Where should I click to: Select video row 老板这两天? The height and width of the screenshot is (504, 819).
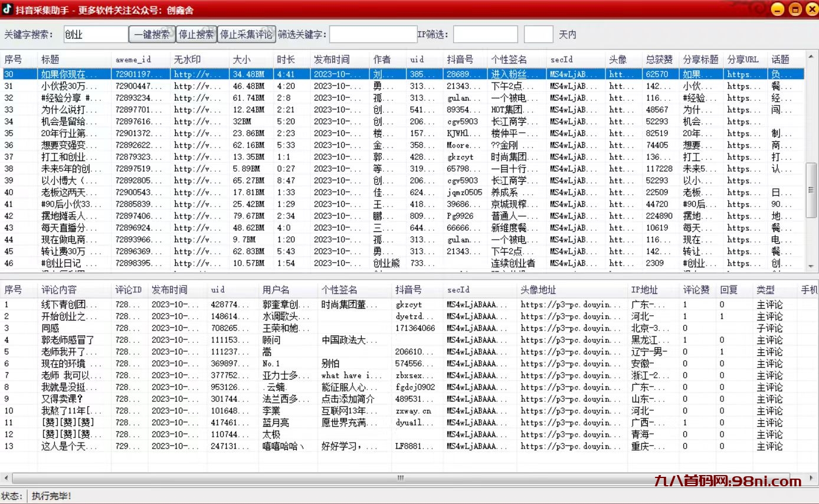click(x=402, y=192)
